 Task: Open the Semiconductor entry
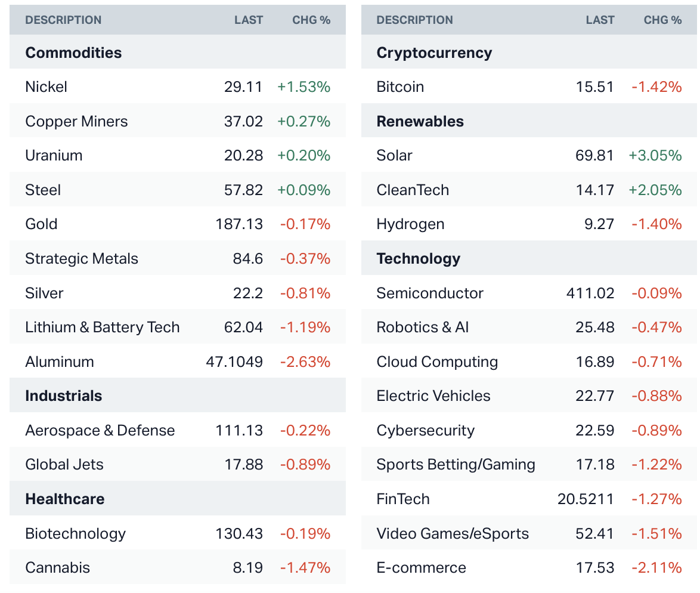430,294
